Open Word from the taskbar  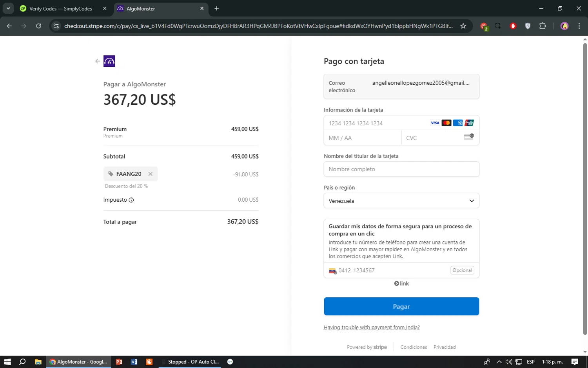[x=134, y=362]
